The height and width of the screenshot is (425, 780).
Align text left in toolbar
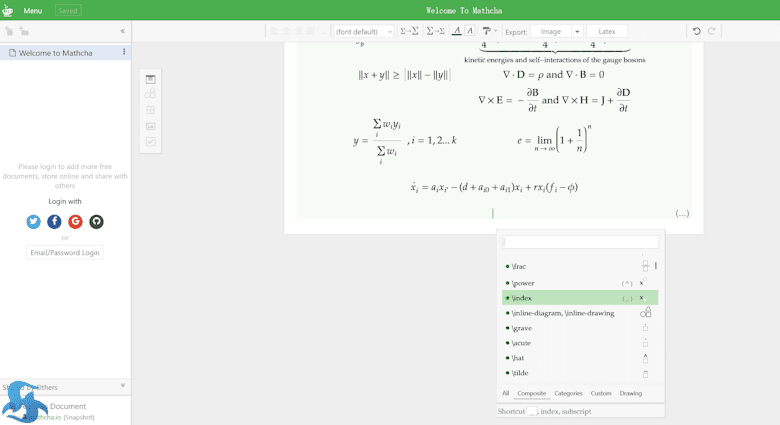point(274,31)
